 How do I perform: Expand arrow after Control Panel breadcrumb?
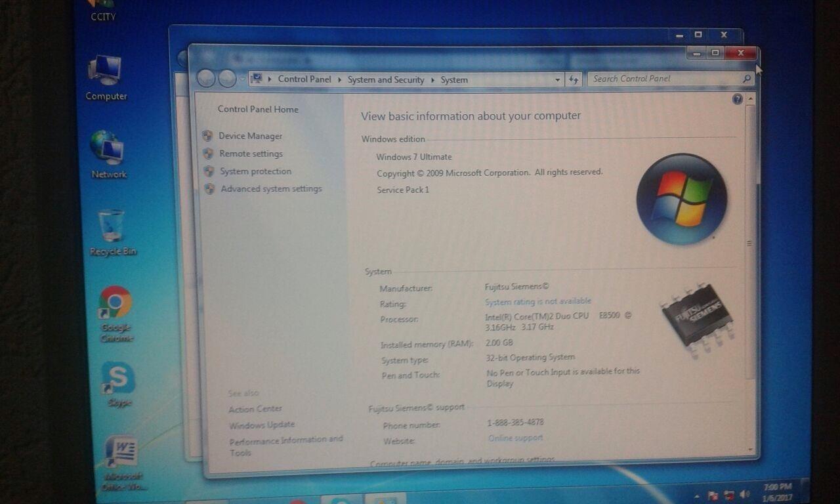click(x=339, y=79)
